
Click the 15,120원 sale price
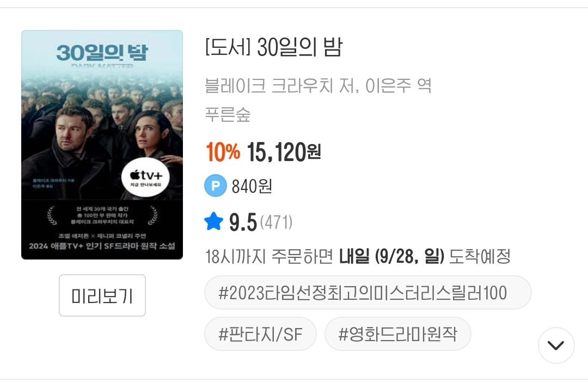point(284,153)
